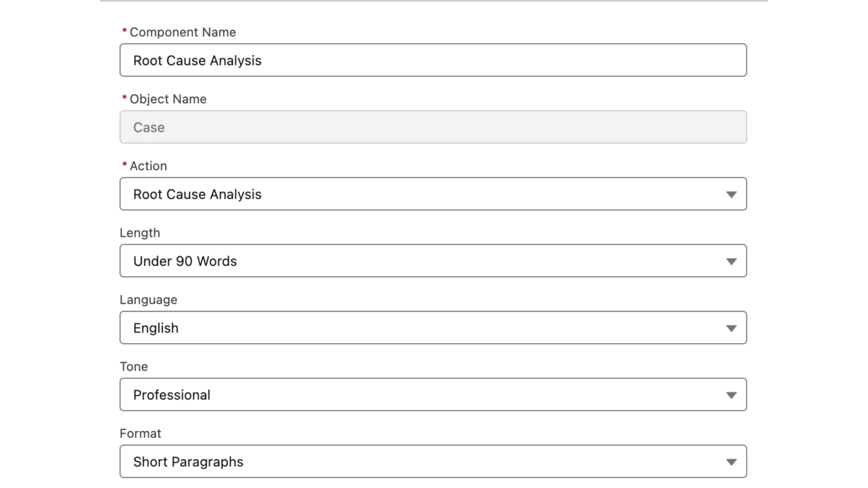Expand the Tone dropdown arrow
Screen dimensions: 868x488
(732, 394)
